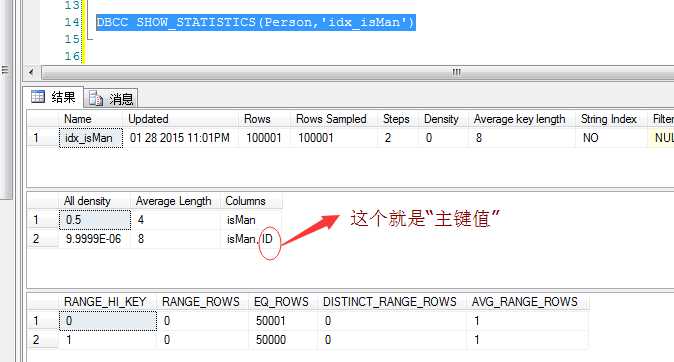Click the AVG_RANGE_ROWS column header
Screen dimensions: 674x362
(528, 302)
